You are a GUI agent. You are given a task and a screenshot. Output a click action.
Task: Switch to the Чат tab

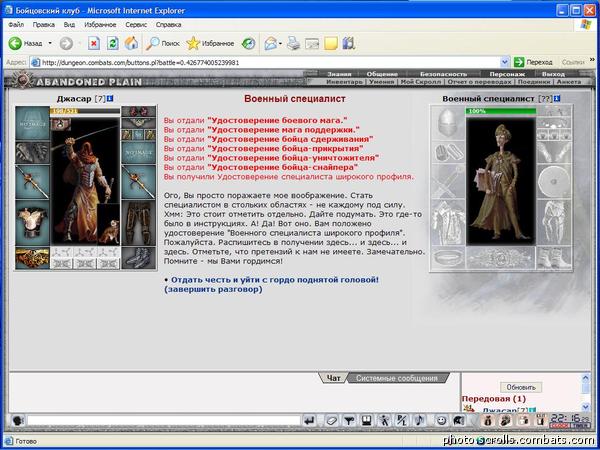(x=333, y=378)
